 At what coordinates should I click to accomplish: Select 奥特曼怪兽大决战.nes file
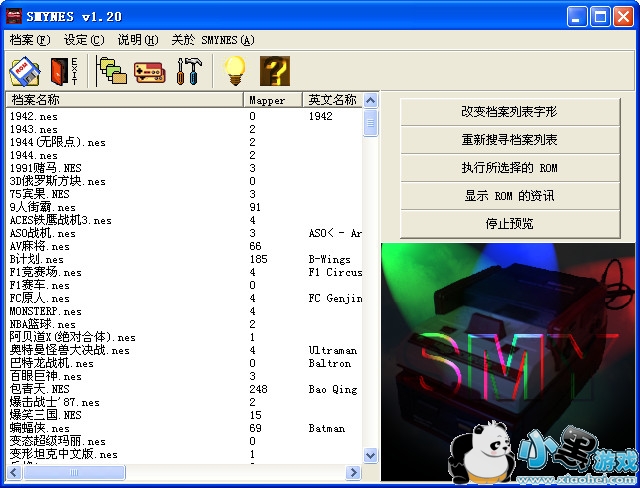(69, 350)
